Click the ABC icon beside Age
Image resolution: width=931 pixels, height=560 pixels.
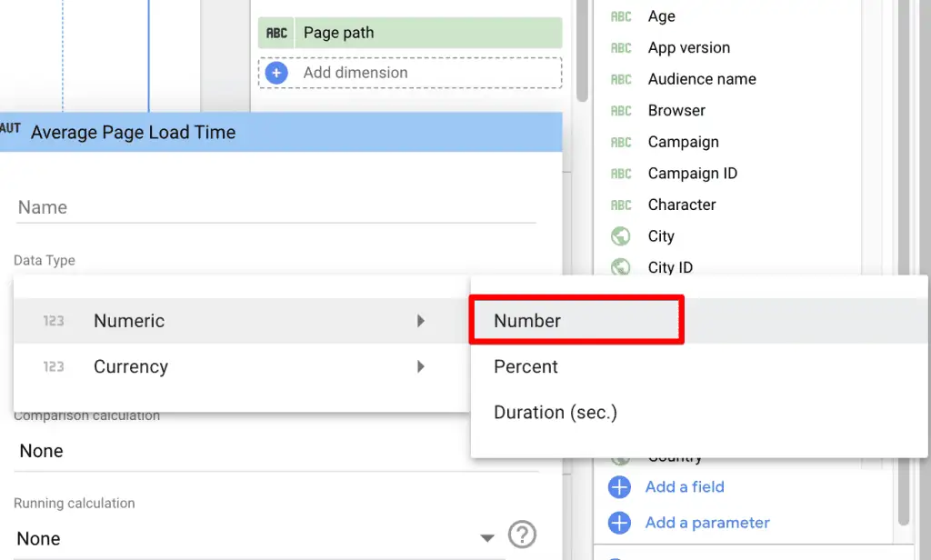621,15
